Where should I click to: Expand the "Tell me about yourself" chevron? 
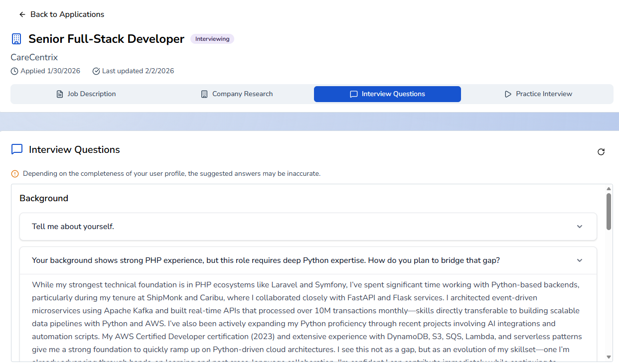point(580,227)
